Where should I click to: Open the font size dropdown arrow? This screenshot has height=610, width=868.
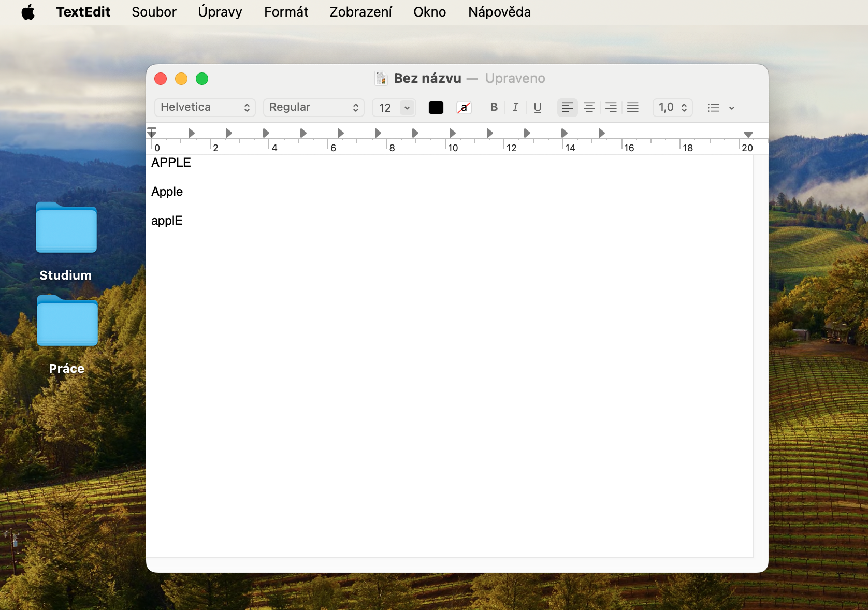[x=408, y=108]
